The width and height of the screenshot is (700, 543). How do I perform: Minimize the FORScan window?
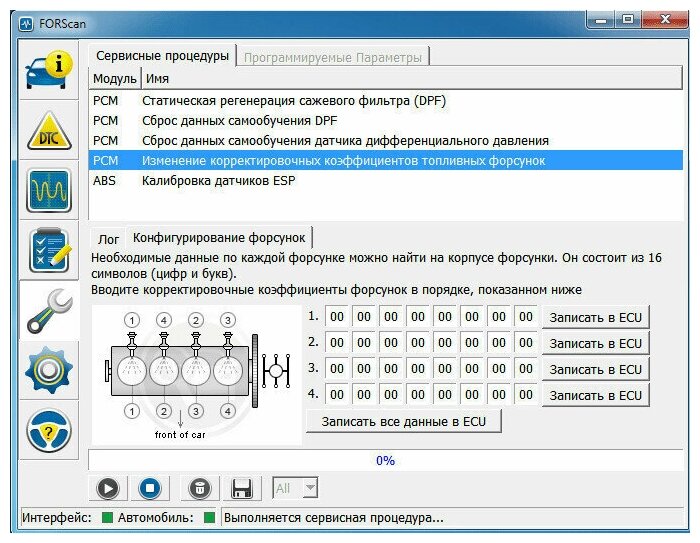[x=601, y=20]
